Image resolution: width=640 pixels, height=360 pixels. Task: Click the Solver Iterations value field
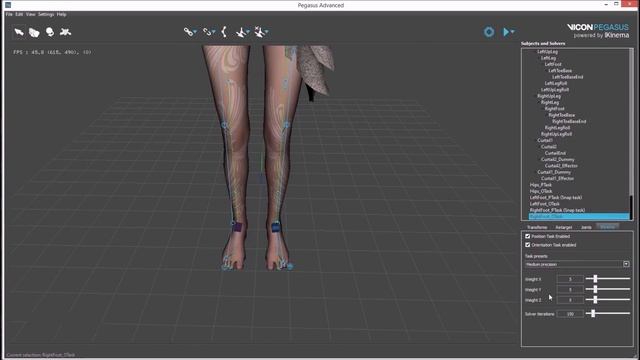(570, 314)
